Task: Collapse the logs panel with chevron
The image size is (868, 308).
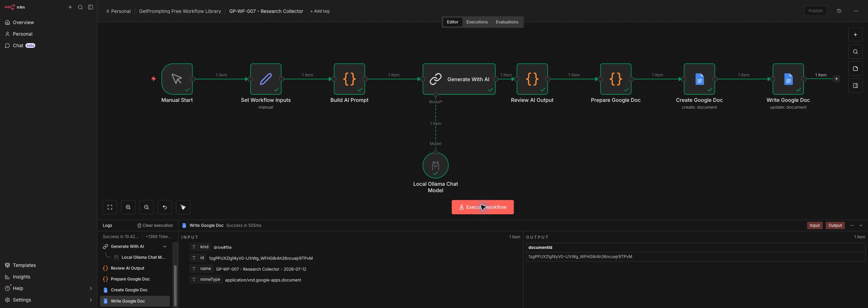Action: pyautogui.click(x=861, y=225)
